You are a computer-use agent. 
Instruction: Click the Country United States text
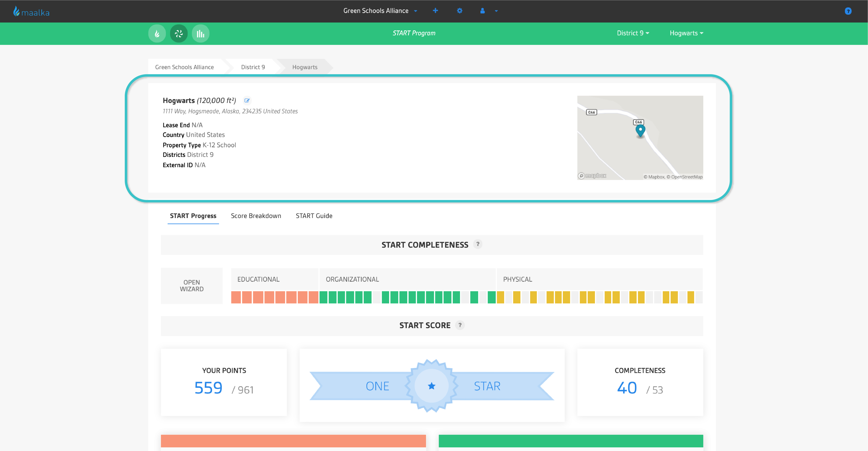(194, 135)
